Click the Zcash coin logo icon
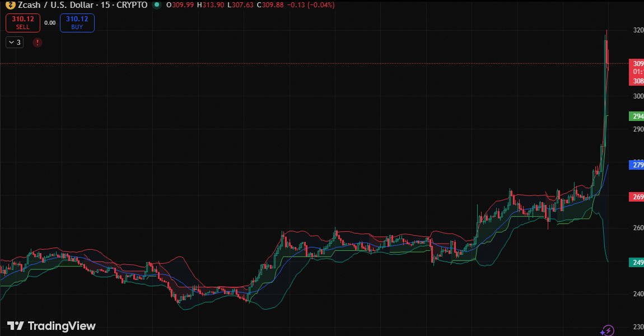 pyautogui.click(x=8, y=5)
